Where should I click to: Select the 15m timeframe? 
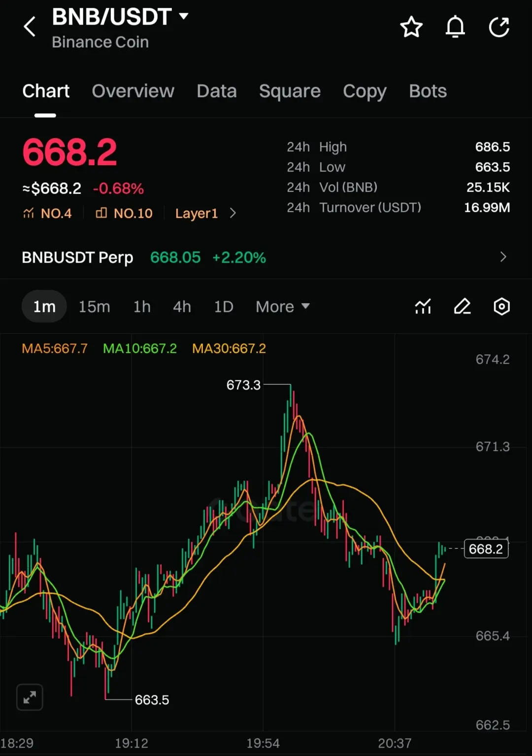pyautogui.click(x=95, y=307)
